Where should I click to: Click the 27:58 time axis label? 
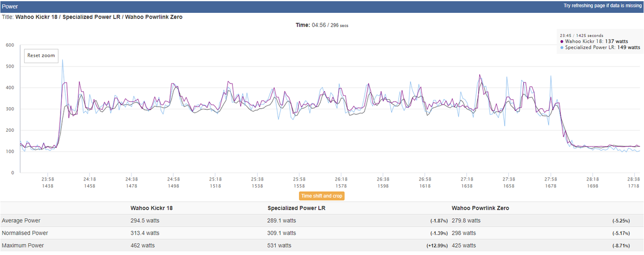pyautogui.click(x=551, y=179)
